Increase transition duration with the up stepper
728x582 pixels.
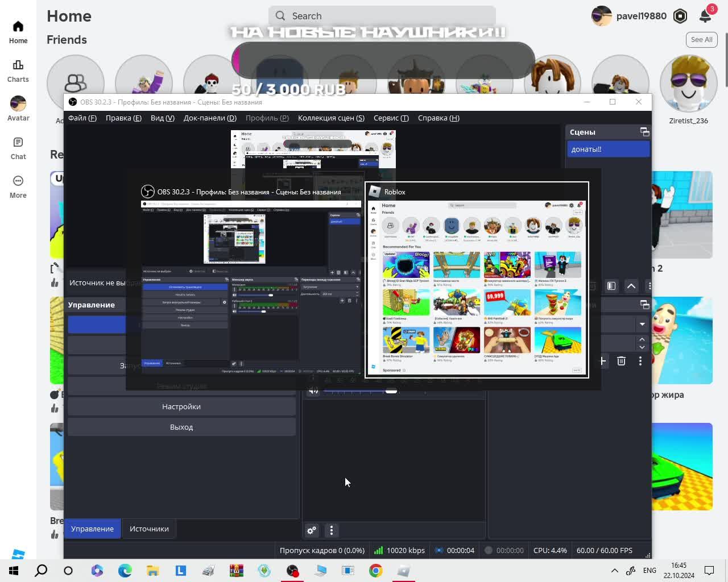642,339
